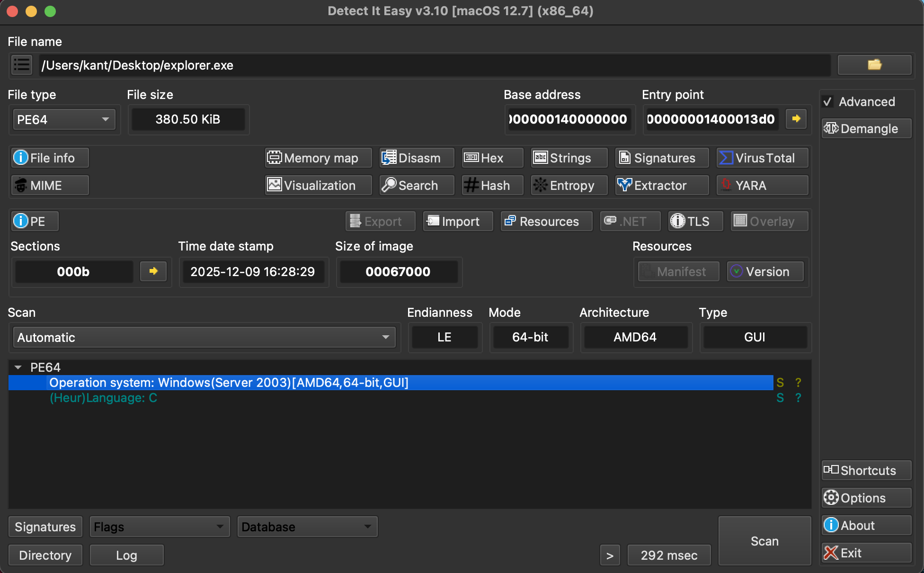
Task: Open the Flags dropdown
Action: [x=160, y=527]
